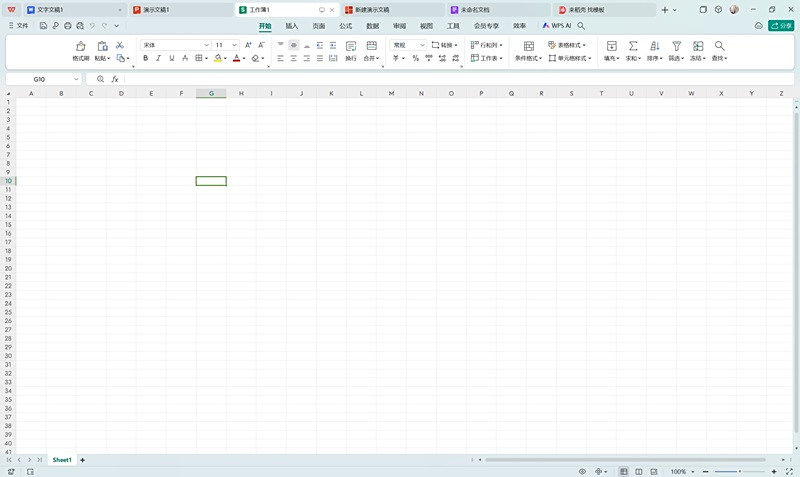
Task: Open the font name dropdown (宋体)
Action: pos(207,45)
